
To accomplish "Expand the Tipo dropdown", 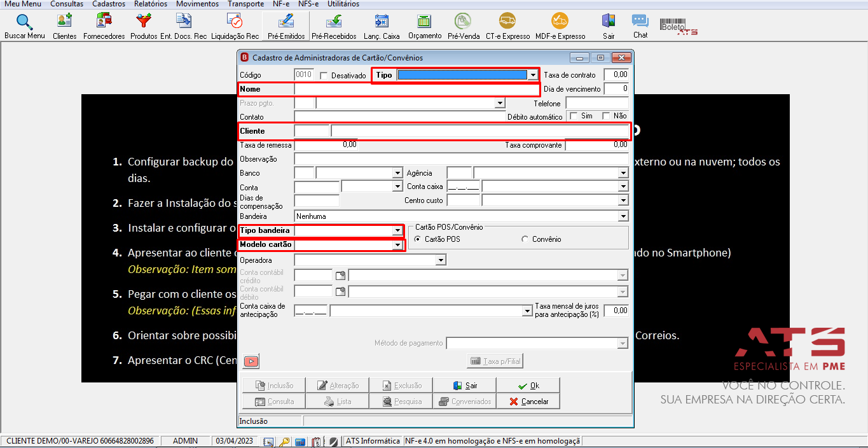I will click(x=532, y=75).
